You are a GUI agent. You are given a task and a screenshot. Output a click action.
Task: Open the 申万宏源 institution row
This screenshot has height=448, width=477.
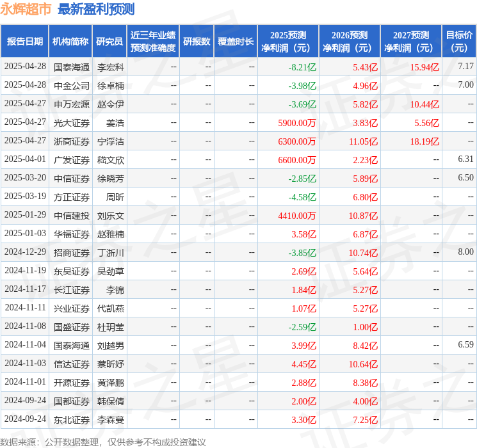(72, 104)
